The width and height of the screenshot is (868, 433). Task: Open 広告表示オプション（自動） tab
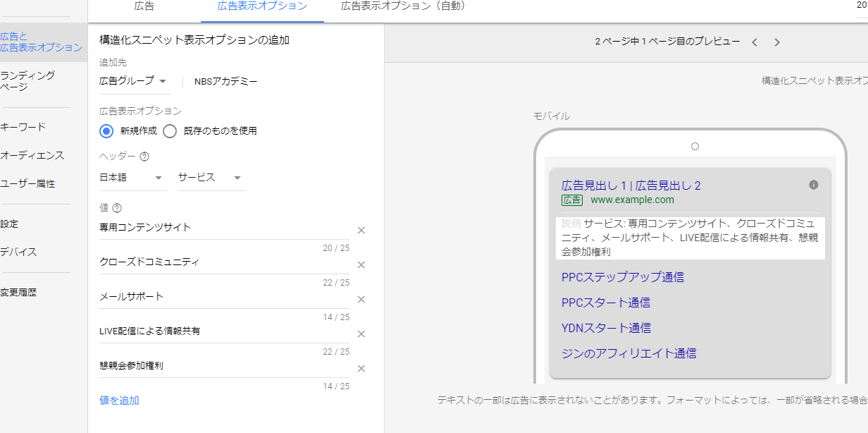pyautogui.click(x=403, y=6)
